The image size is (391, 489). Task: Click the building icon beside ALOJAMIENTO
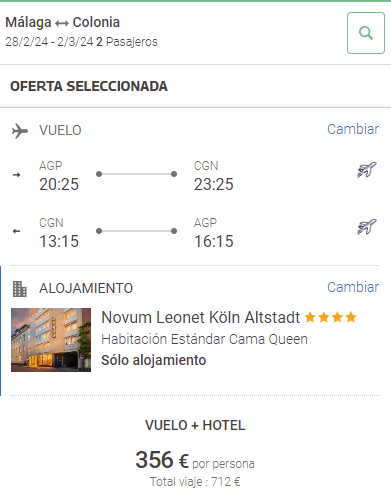[x=20, y=289]
